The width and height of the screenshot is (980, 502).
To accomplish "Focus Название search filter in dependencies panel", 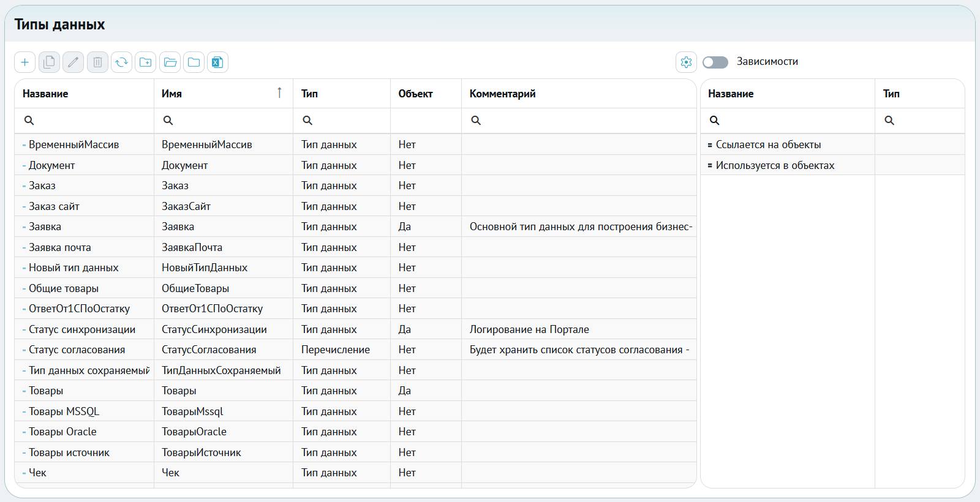I will (788, 121).
